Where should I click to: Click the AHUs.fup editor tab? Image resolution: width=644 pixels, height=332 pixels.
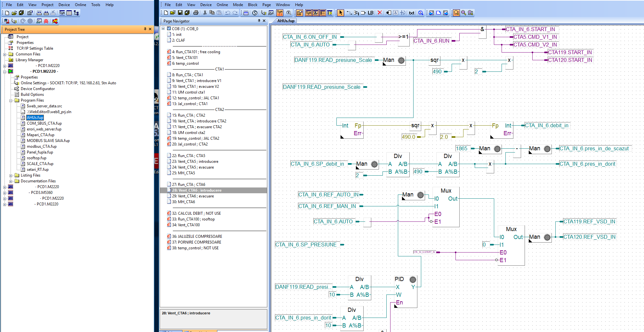coord(286,21)
